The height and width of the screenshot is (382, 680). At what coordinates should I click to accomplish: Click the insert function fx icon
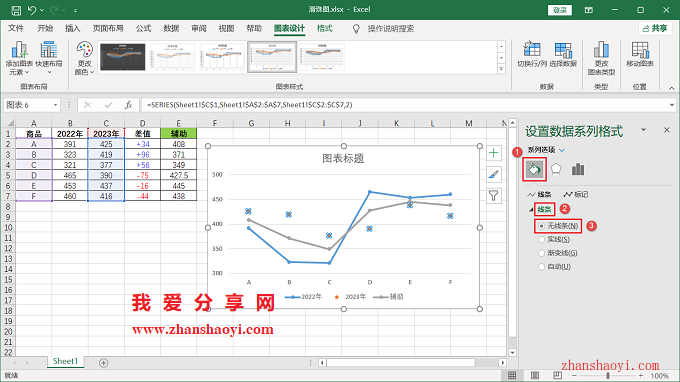click(128, 105)
